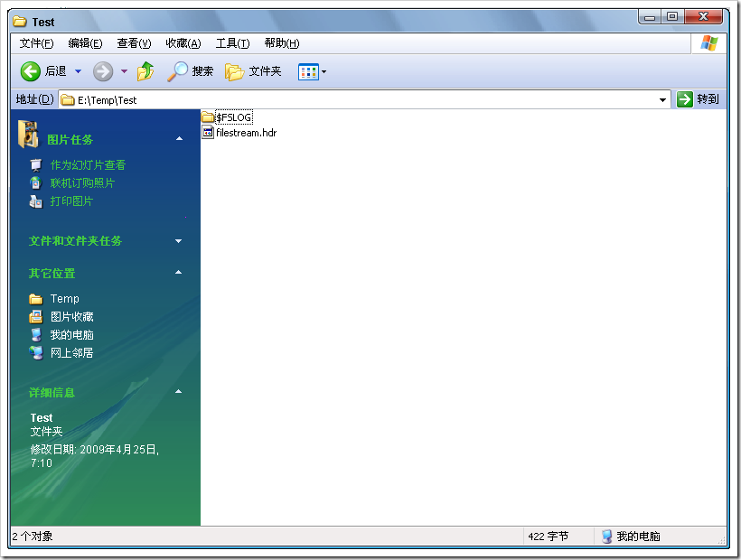Click the 网上邻居 network icon
The height and width of the screenshot is (560, 741).
tap(36, 353)
